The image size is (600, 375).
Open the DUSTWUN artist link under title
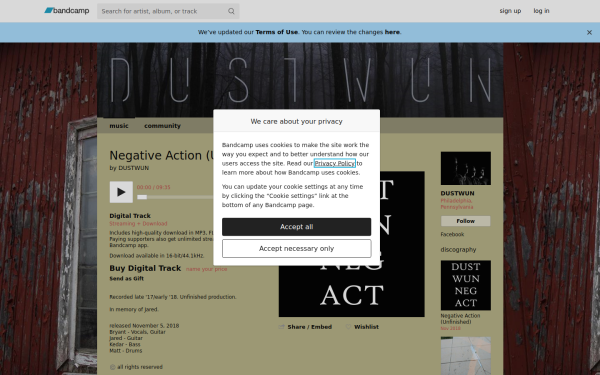134,168
